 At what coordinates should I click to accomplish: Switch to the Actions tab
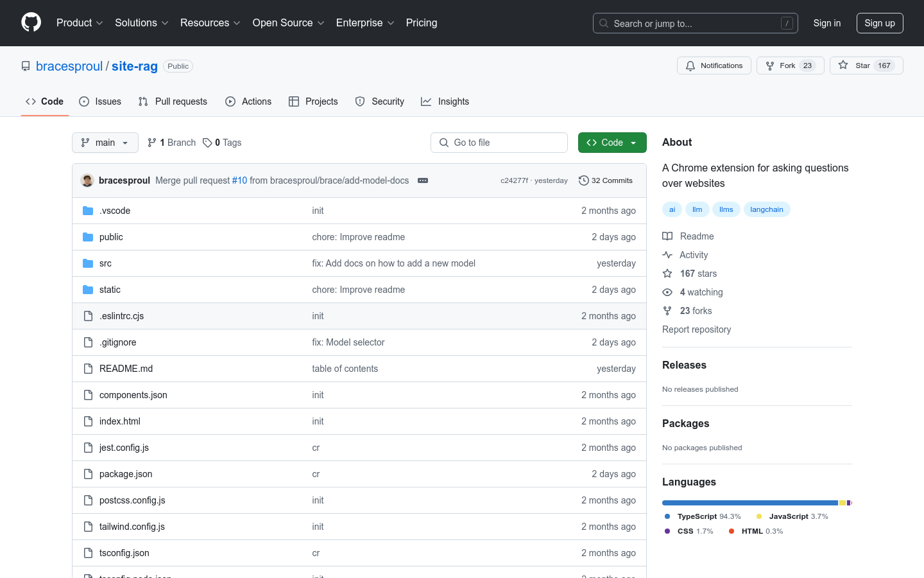[x=248, y=101]
